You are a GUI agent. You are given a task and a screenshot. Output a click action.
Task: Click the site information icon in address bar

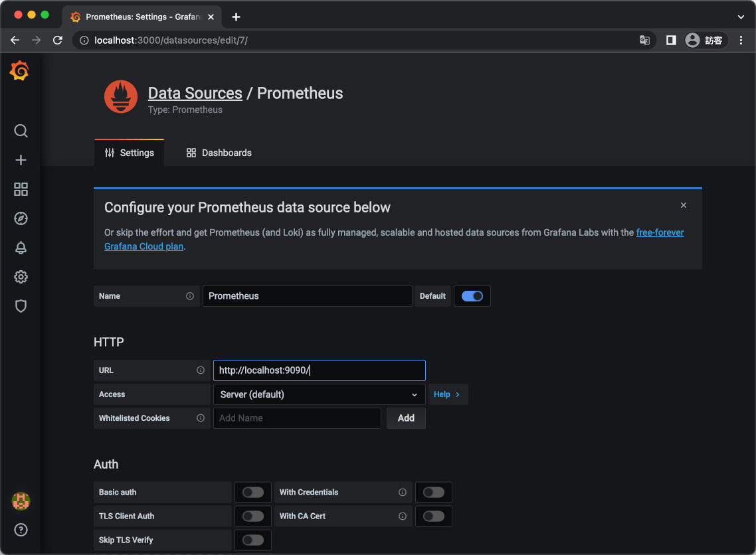click(x=84, y=40)
